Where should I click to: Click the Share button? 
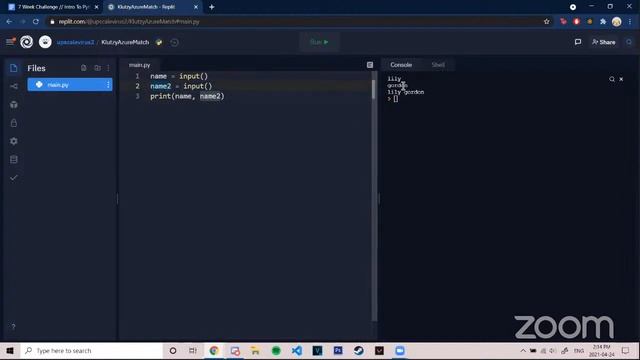pos(603,42)
